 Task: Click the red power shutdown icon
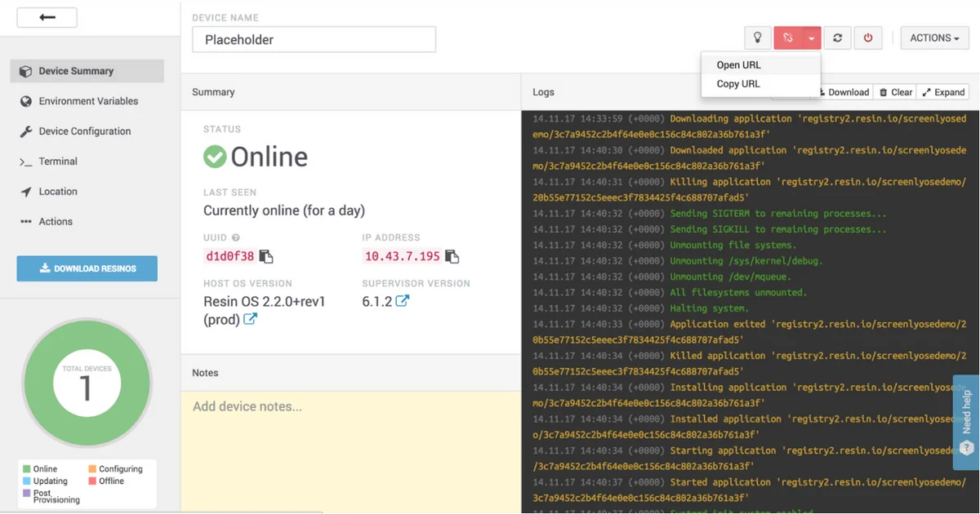point(867,38)
